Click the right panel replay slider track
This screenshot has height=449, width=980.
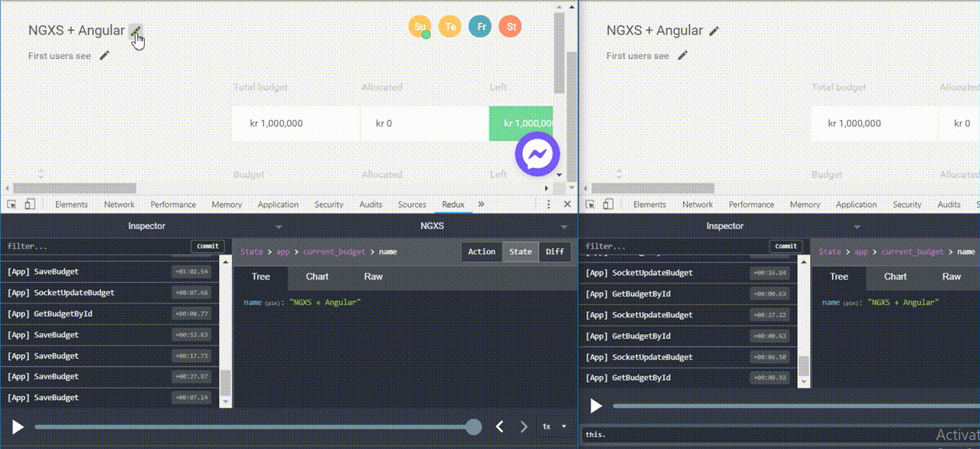(x=796, y=406)
